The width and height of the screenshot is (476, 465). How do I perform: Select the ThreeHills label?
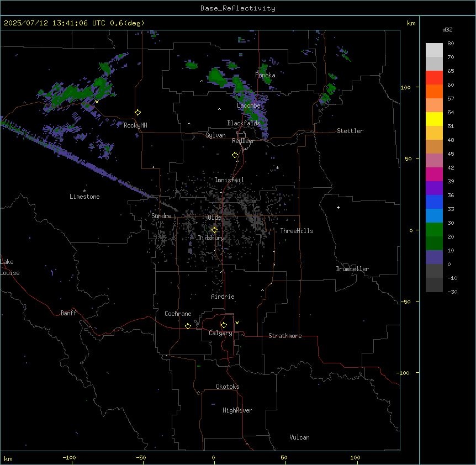[297, 231]
